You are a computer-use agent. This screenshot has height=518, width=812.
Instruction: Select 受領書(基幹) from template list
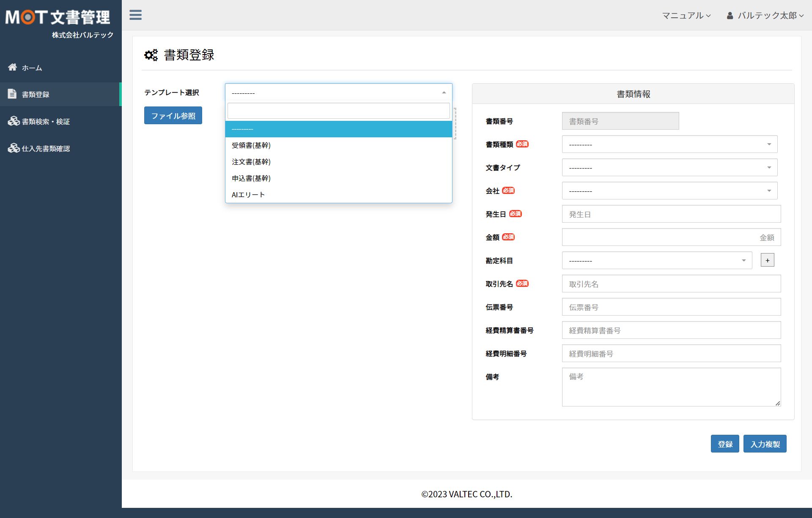tap(251, 145)
